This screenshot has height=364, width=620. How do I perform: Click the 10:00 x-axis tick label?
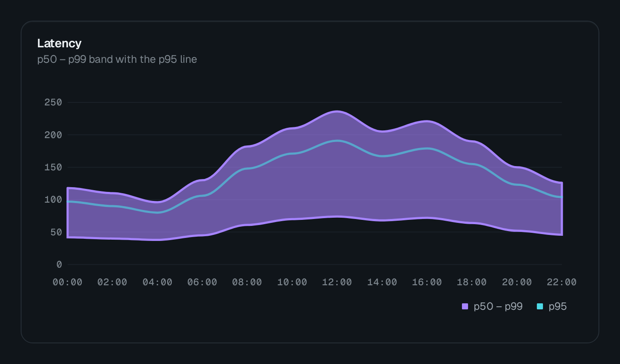[292, 282]
